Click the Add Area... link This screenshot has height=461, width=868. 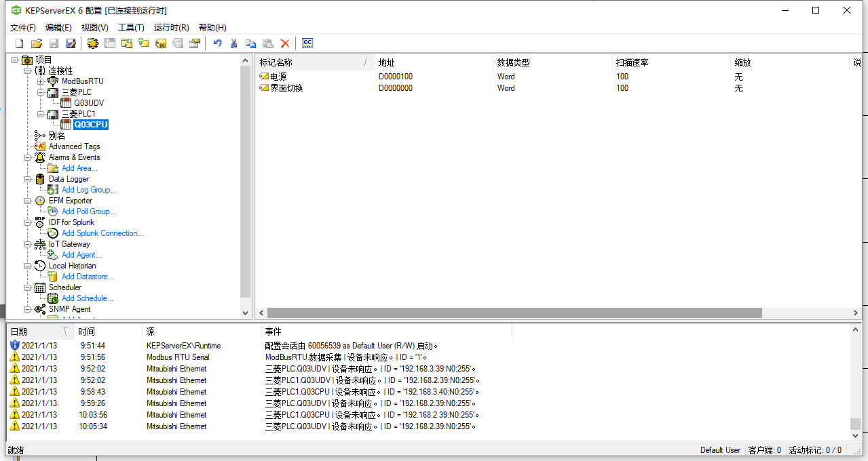point(79,168)
